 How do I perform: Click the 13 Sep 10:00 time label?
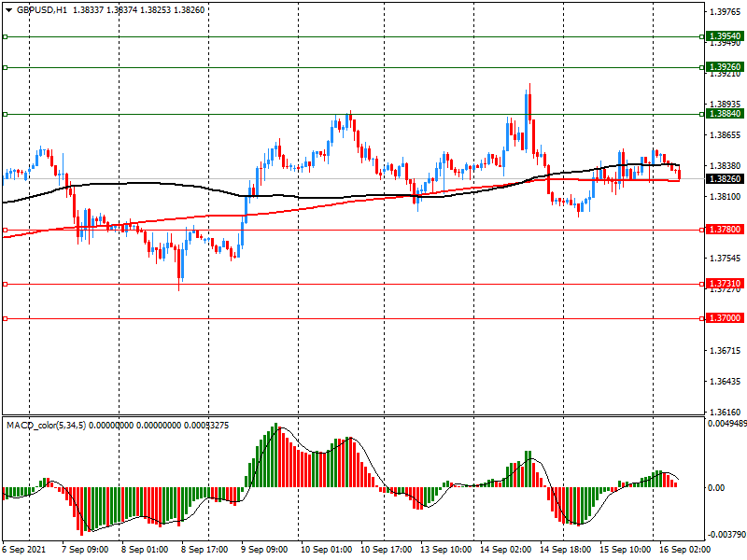coord(446,550)
